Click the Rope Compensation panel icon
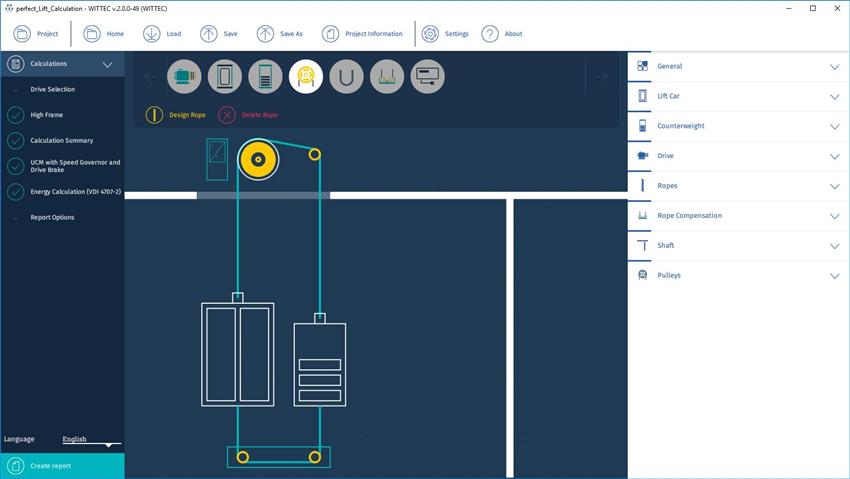 (642, 215)
